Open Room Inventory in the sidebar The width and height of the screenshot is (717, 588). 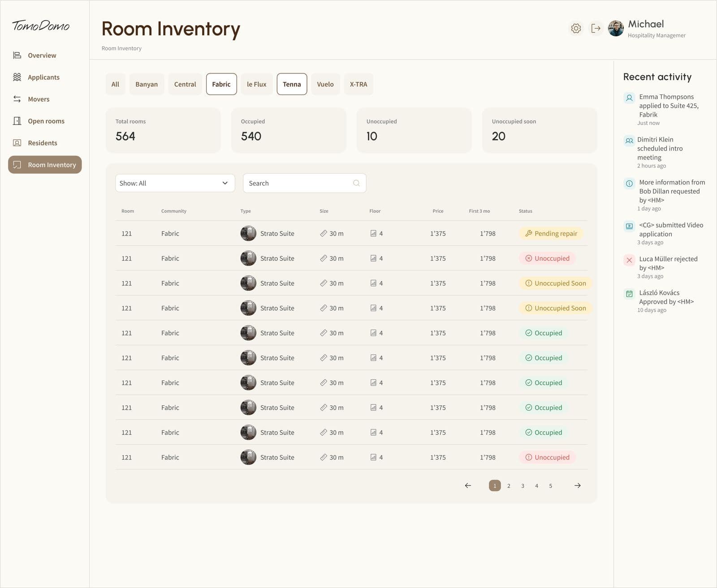[x=45, y=165]
